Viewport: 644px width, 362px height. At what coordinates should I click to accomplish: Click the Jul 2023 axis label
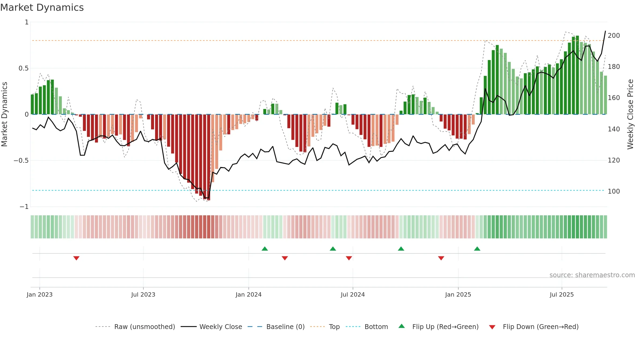(143, 294)
